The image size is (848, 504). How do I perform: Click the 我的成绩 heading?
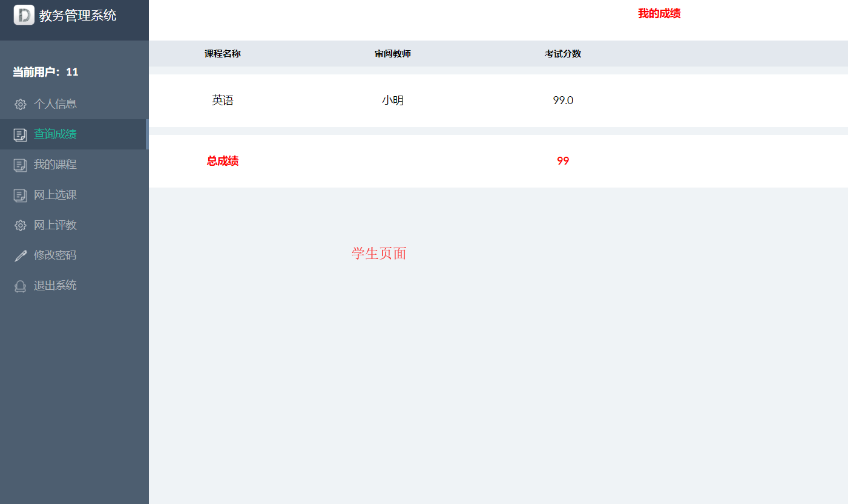[x=659, y=13]
